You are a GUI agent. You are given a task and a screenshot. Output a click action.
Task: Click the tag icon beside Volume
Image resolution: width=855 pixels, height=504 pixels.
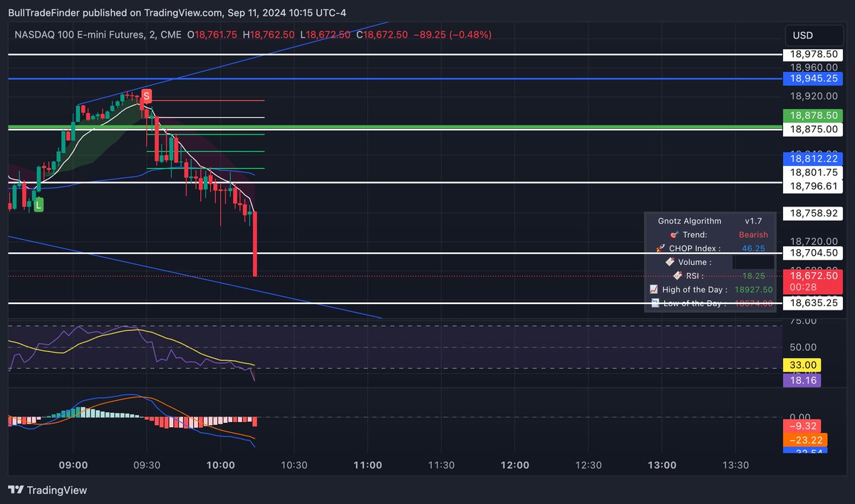670,262
